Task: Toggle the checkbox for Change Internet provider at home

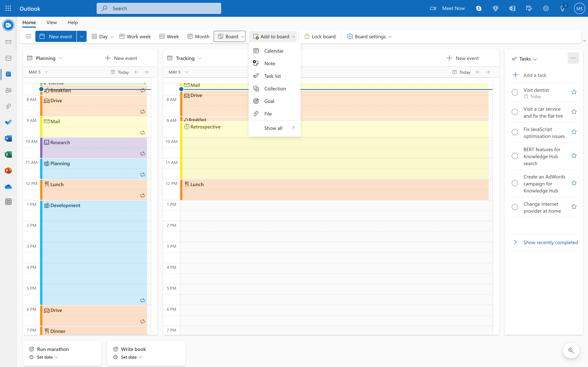Action: click(x=515, y=207)
